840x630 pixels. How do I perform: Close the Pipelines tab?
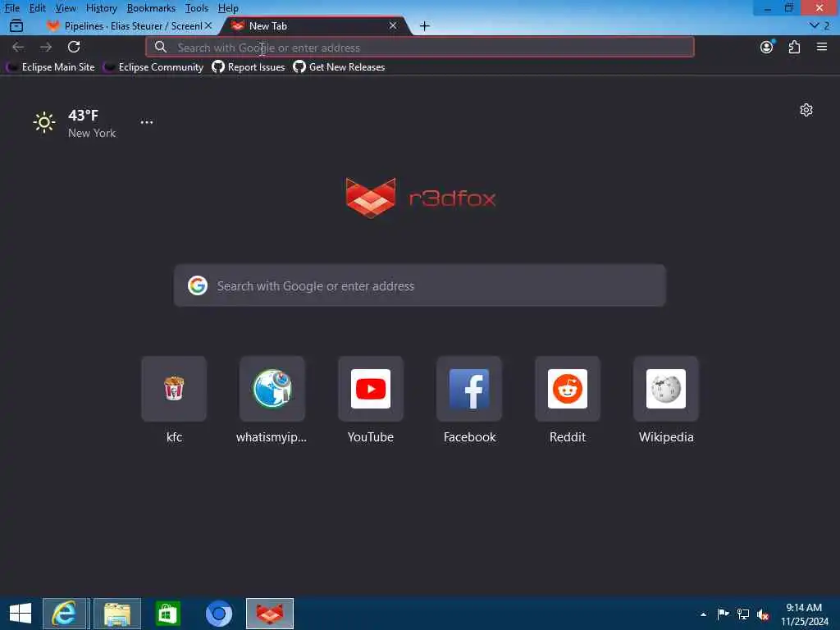(208, 25)
